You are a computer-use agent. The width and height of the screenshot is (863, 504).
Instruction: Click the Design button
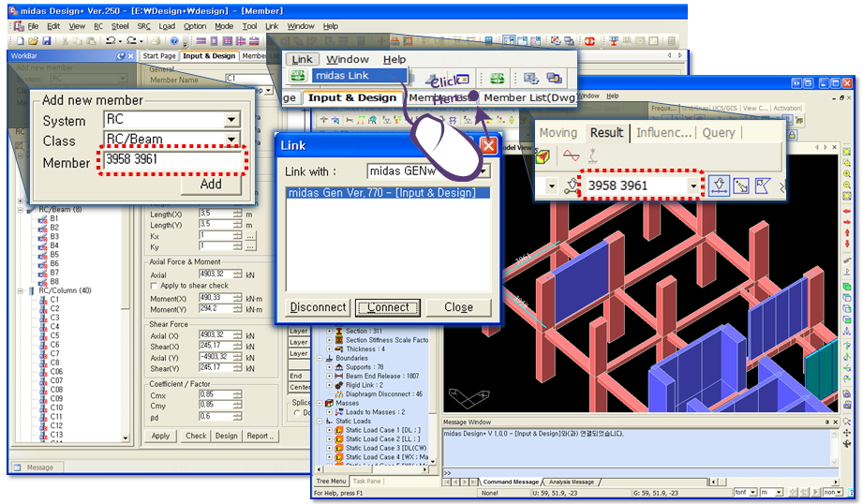click(226, 436)
